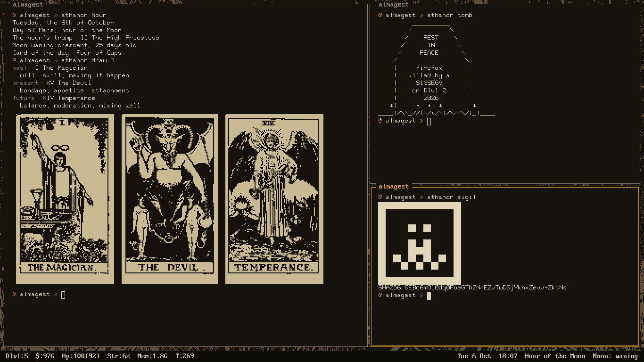Click the year '2026' on the tombstone
The image size is (644, 362).
coord(431,98)
